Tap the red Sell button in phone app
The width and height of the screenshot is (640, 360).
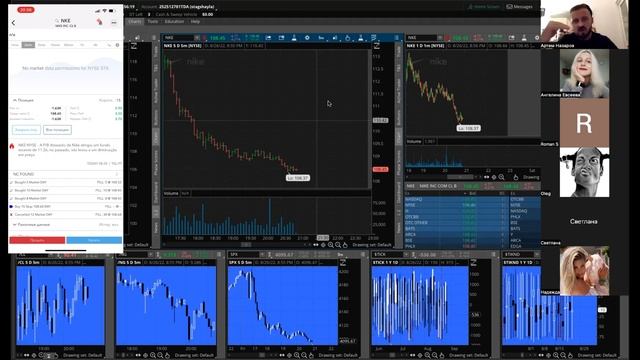[37, 240]
